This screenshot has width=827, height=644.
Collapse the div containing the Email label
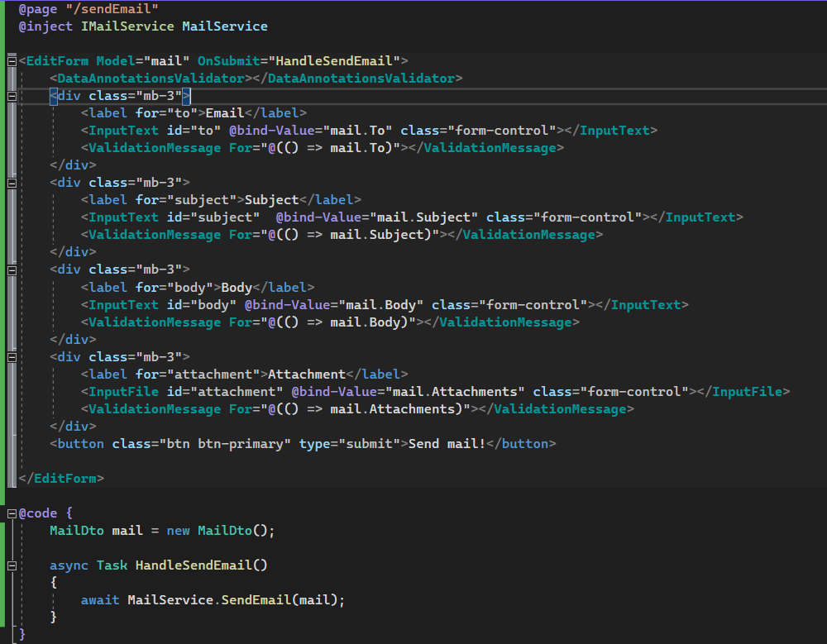12,96
